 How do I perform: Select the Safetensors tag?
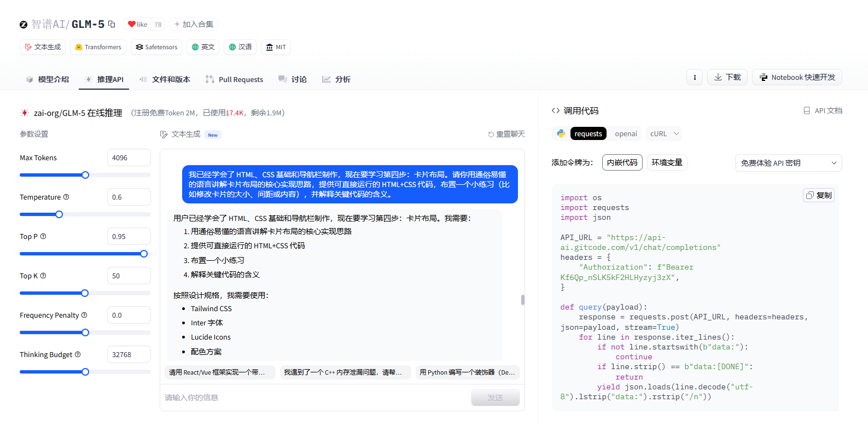[x=156, y=47]
